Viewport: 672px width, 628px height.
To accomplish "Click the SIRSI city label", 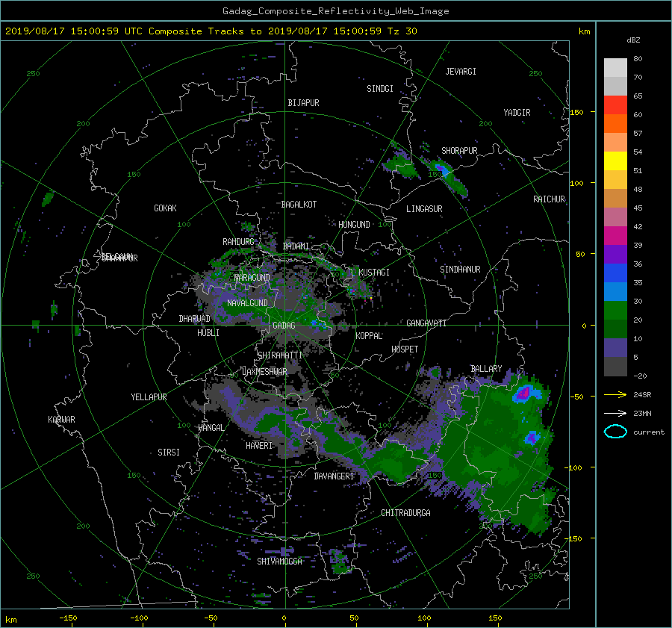I will (x=169, y=453).
